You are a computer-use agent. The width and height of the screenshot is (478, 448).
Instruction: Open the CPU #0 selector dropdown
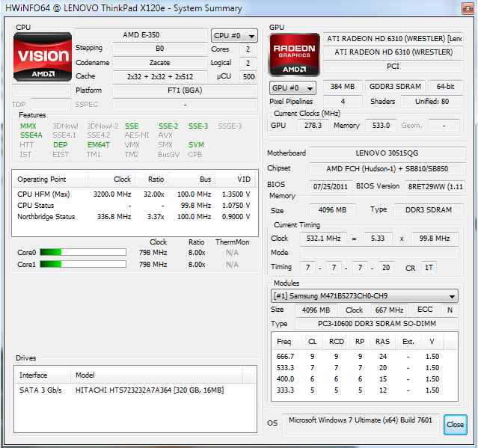(x=234, y=36)
